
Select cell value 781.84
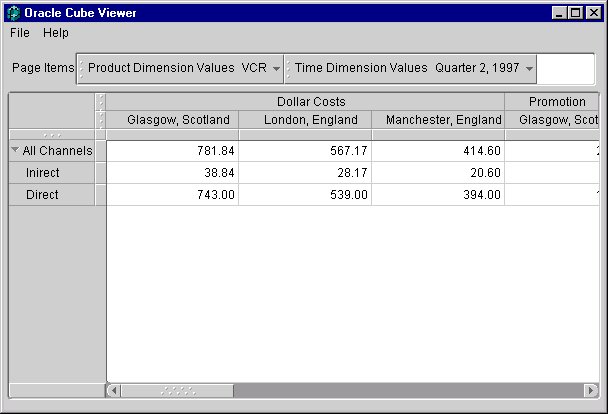pos(173,151)
